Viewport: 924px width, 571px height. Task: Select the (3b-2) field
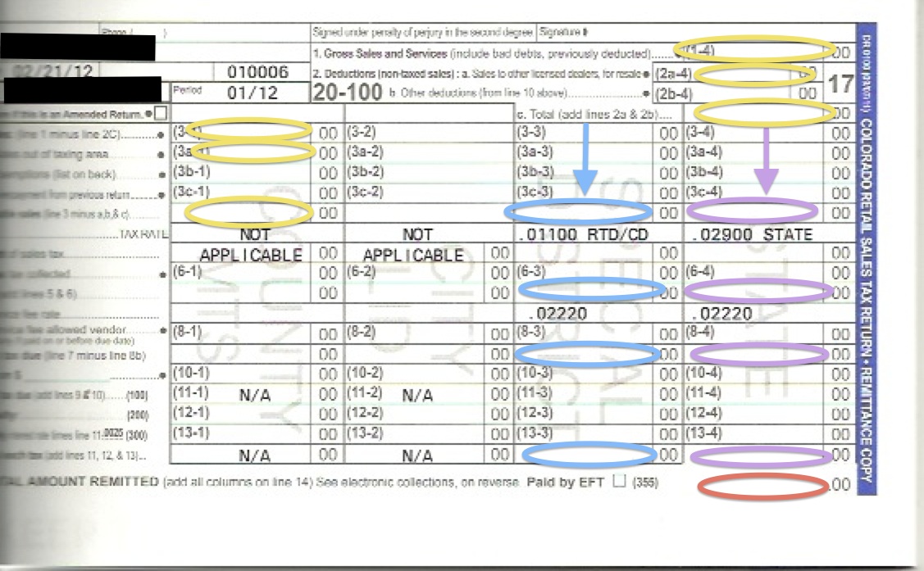coord(429,173)
